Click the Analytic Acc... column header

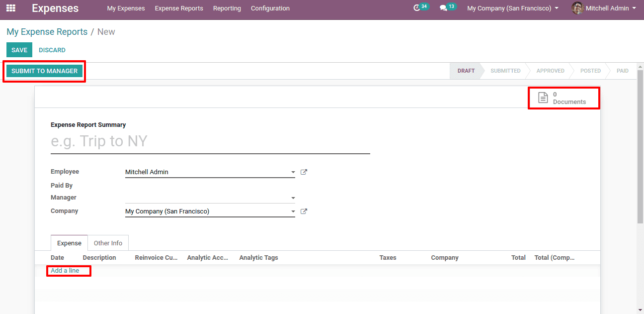tap(208, 258)
